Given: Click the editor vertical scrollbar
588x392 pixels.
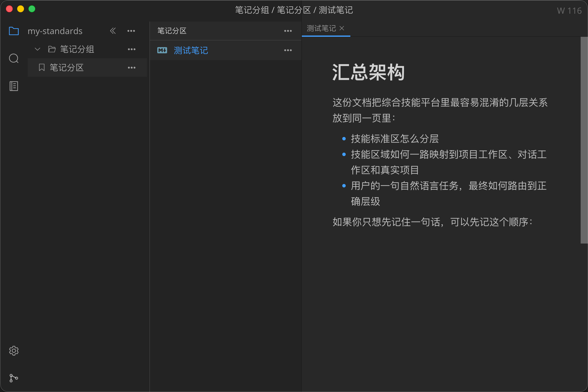Looking at the screenshot, I should 584,140.
